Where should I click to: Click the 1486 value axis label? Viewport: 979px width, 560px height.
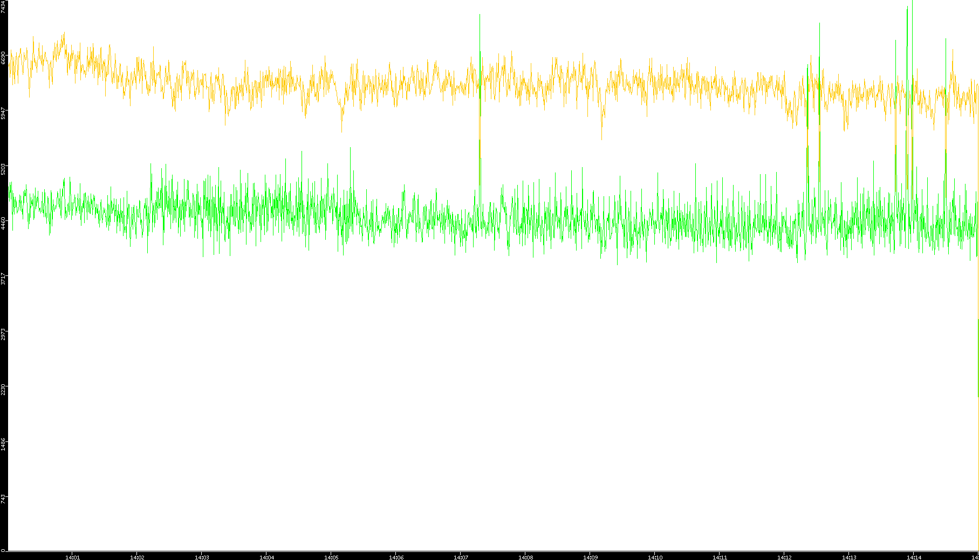pos(3,444)
